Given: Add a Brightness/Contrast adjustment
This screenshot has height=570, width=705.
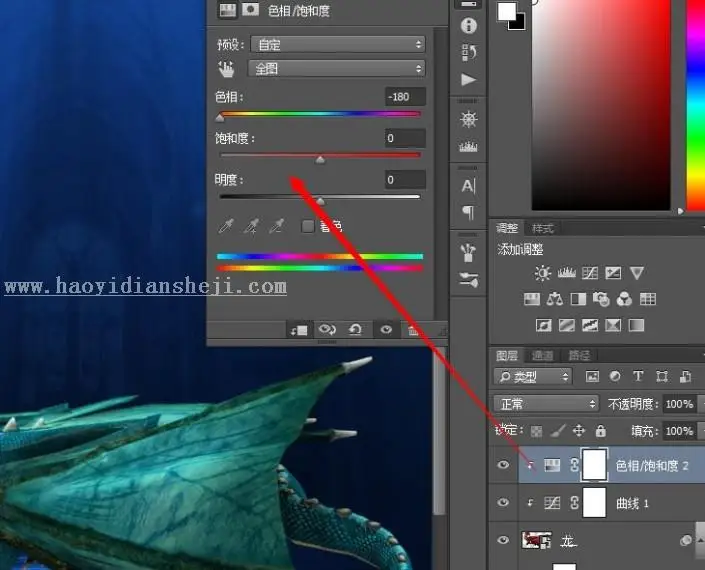Looking at the screenshot, I should [543, 273].
